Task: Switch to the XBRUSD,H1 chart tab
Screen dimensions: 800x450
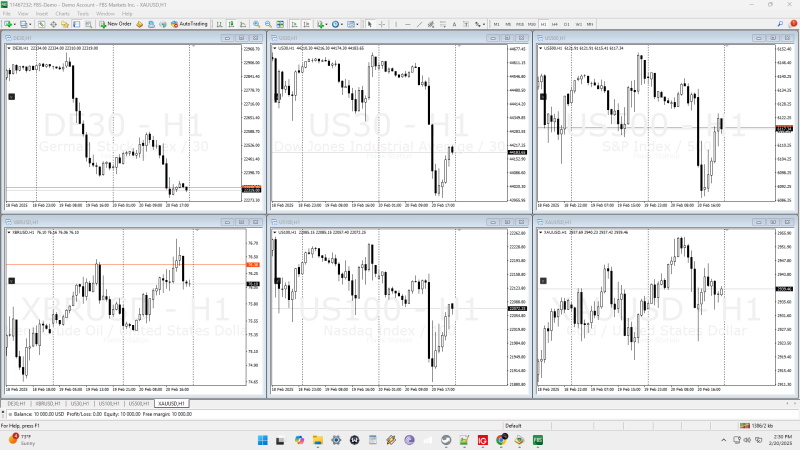Action: (48, 404)
